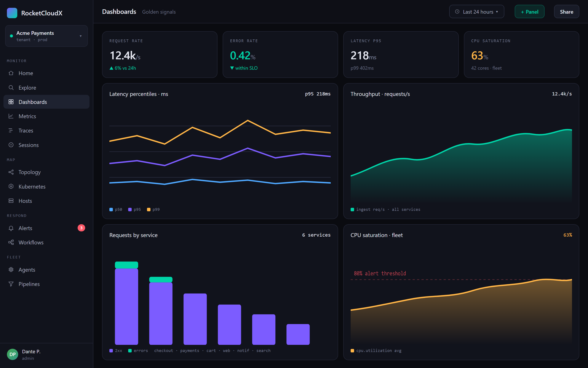Image resolution: width=588 pixels, height=368 pixels.
Task: Select Dashboards nav item
Action: [46, 102]
